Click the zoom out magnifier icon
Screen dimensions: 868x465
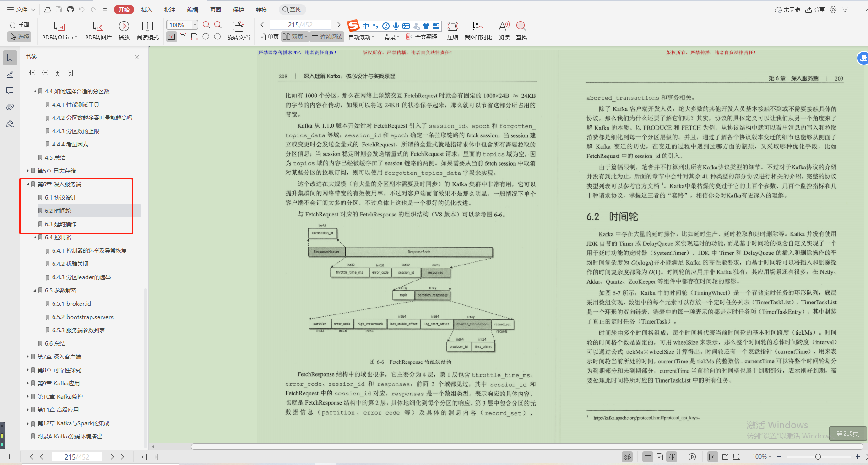pos(206,25)
